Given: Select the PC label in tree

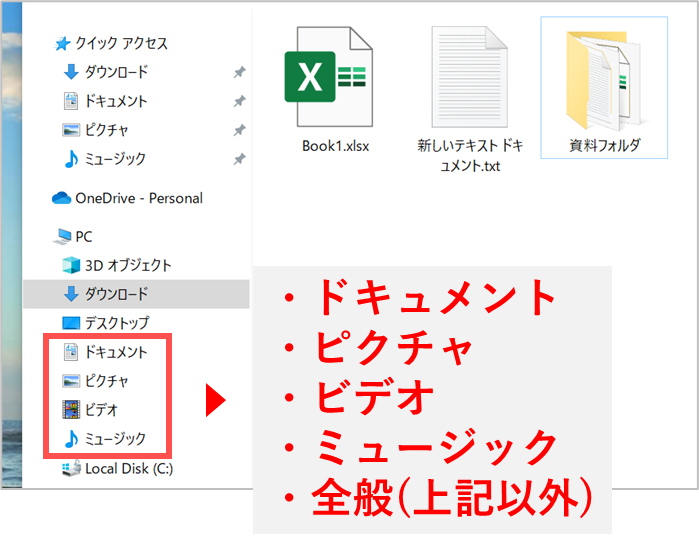Looking at the screenshot, I should 84,237.
